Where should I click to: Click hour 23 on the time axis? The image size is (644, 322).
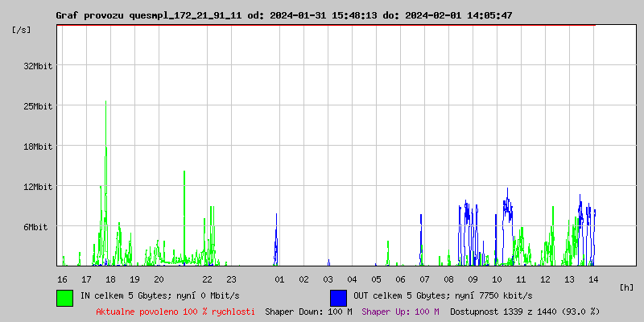231,279
